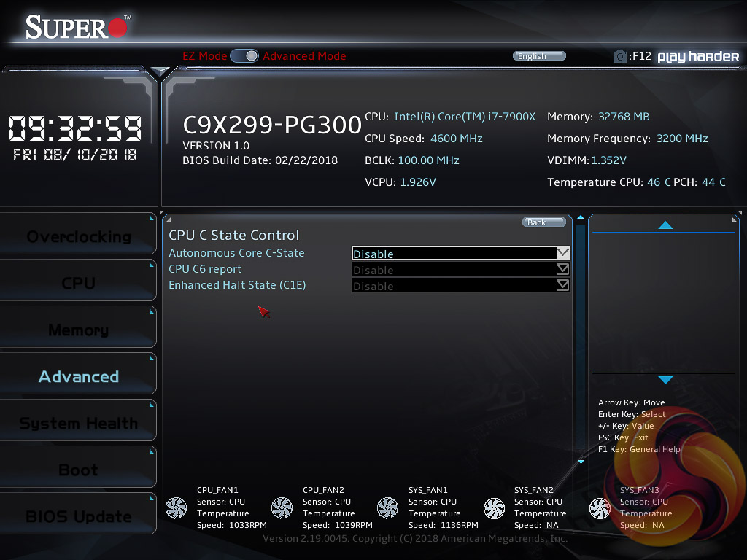Screen dimensions: 747x560
Task: Open the CPU menu section
Action: (78, 281)
